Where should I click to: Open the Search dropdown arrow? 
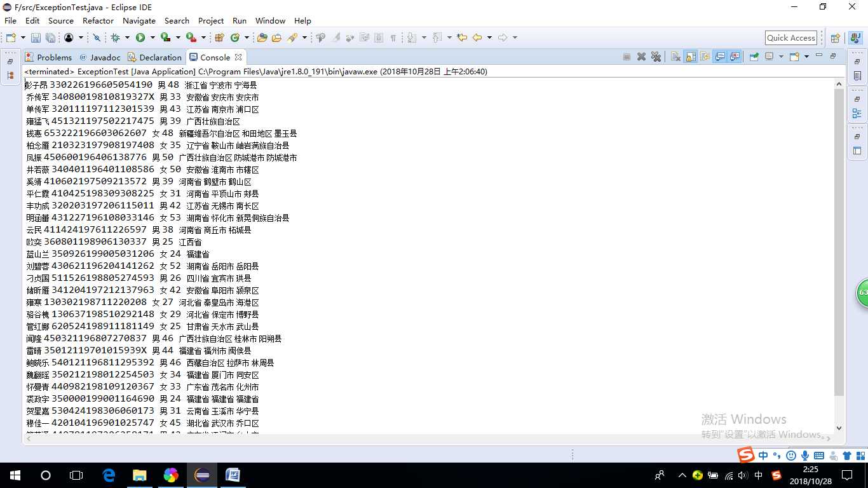tap(304, 37)
